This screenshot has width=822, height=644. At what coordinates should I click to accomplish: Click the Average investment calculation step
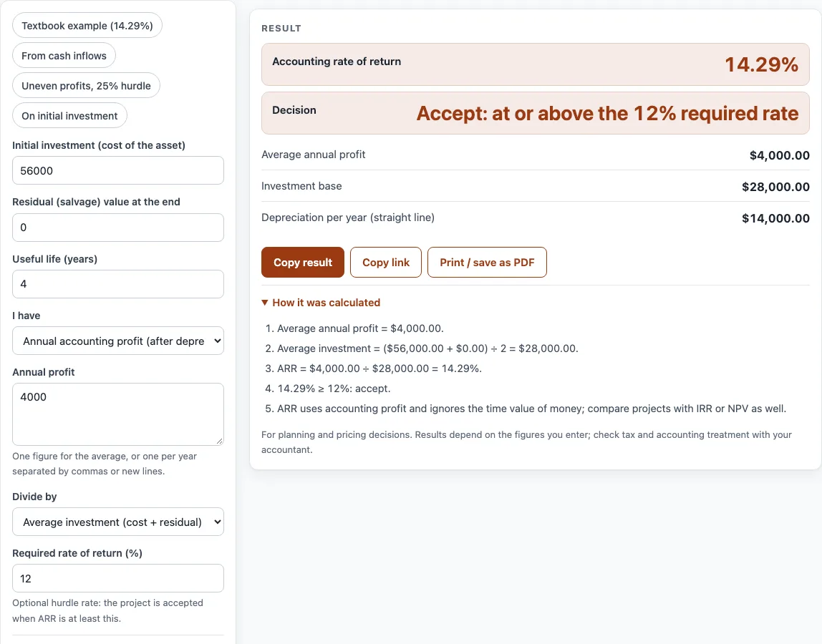point(427,348)
